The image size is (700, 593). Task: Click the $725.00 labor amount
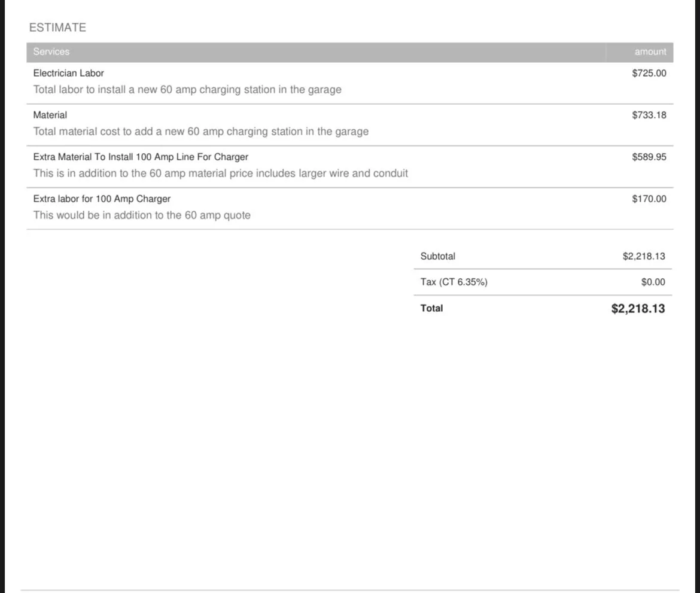point(649,73)
